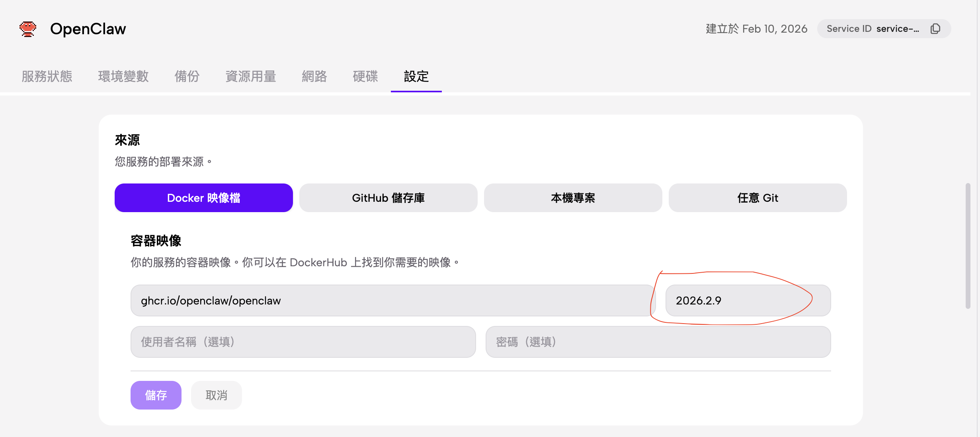The height and width of the screenshot is (437, 980).
Task: Select the 任意 Git source option
Action: pos(758,198)
